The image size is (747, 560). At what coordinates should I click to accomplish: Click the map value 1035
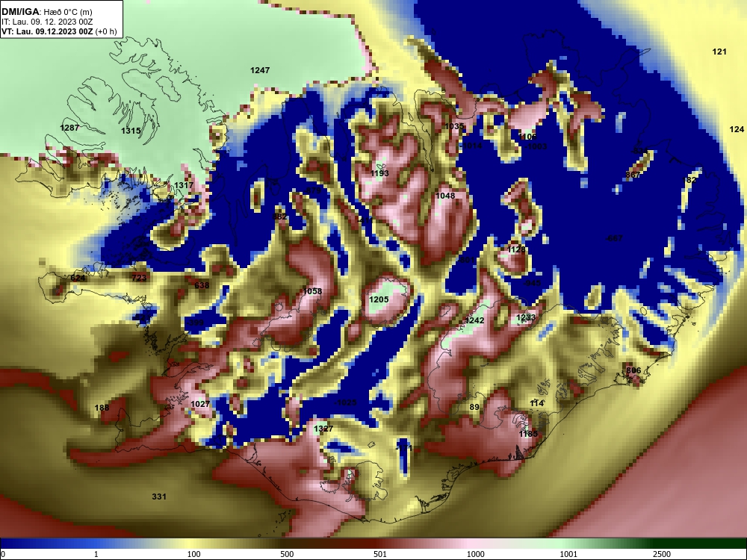tap(454, 126)
